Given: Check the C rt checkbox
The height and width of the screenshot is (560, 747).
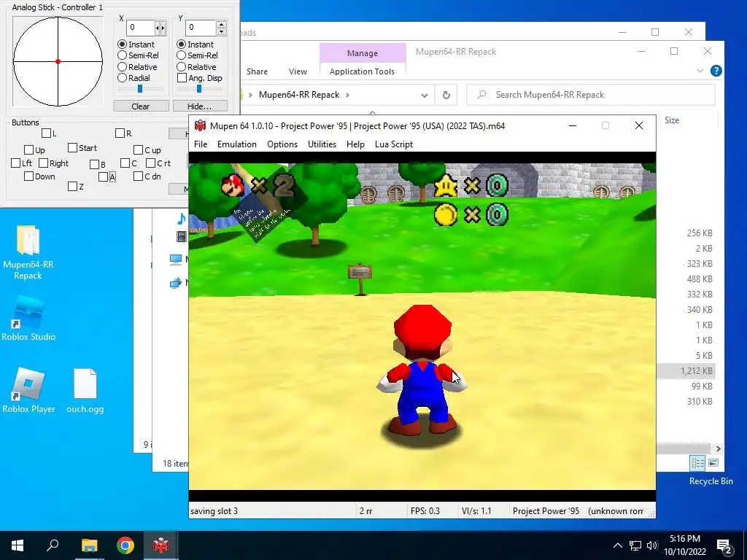Looking at the screenshot, I should click(x=150, y=163).
